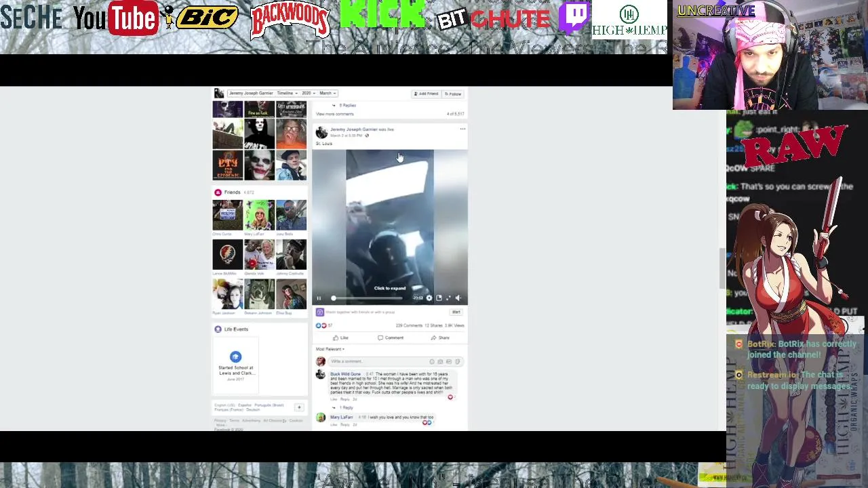
Task: Share the live video post
Action: [x=440, y=338]
